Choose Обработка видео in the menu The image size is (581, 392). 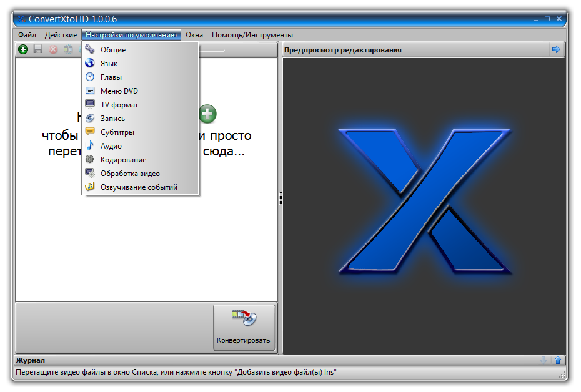(140, 174)
